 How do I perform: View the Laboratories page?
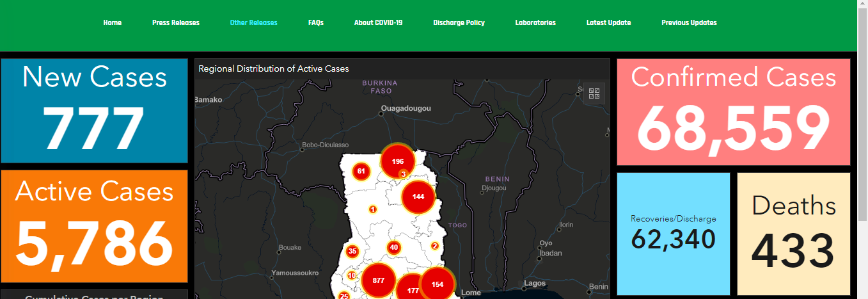coord(535,22)
